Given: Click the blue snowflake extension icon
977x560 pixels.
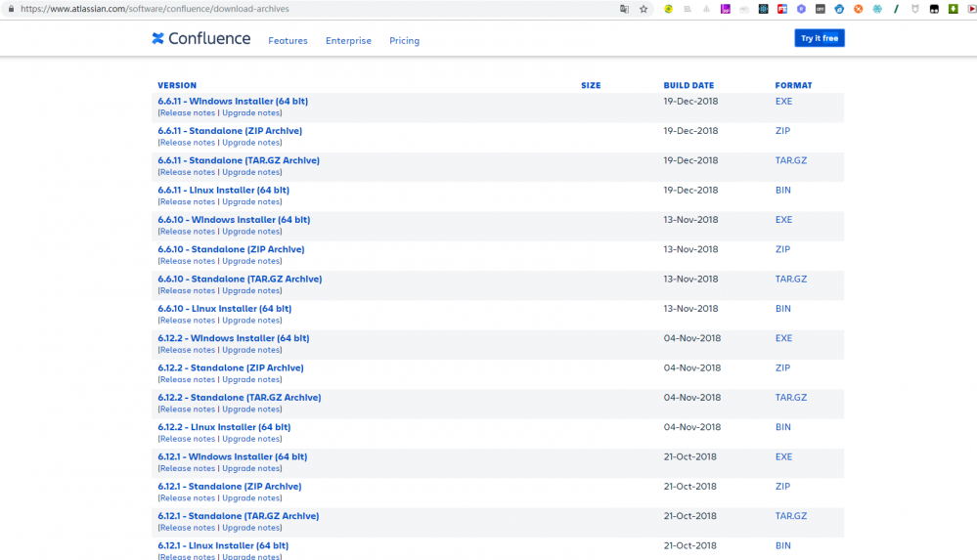Looking at the screenshot, I should [x=877, y=9].
